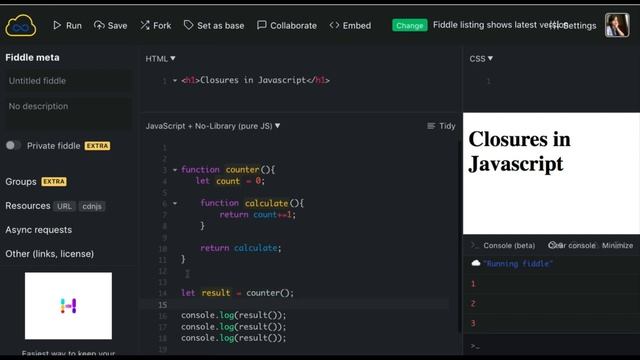Collapse the function calculate fold arrow
Screen dimensions: 640x360
pos(175,203)
